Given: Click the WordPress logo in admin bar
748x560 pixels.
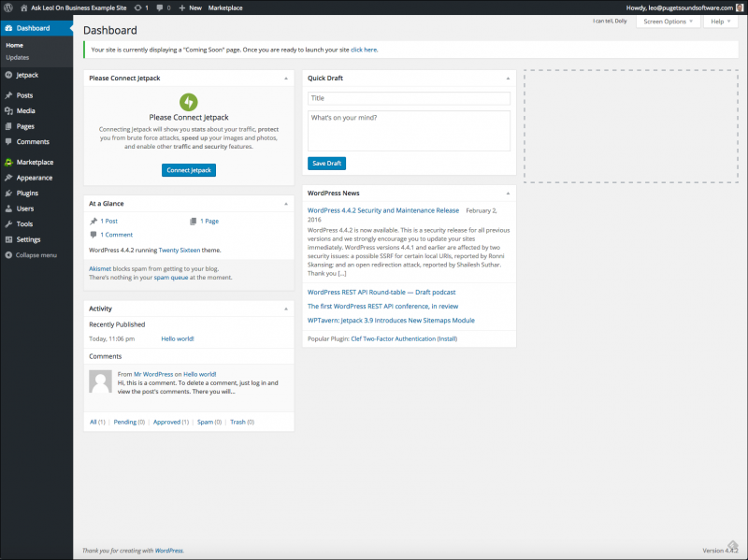Looking at the screenshot, I should 8,7.
